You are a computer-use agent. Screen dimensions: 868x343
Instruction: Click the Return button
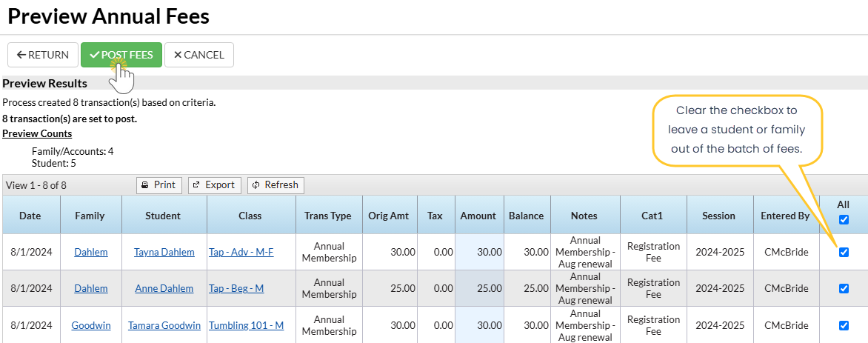(x=43, y=55)
